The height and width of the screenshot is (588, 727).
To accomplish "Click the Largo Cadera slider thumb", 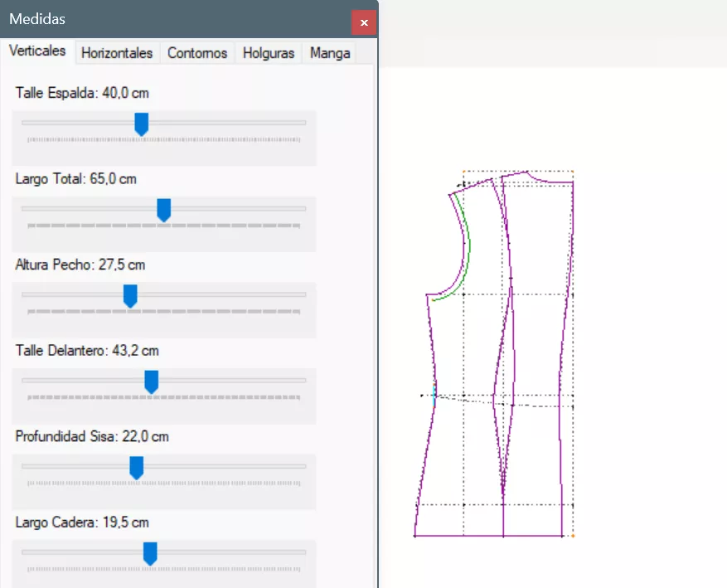I will click(150, 553).
